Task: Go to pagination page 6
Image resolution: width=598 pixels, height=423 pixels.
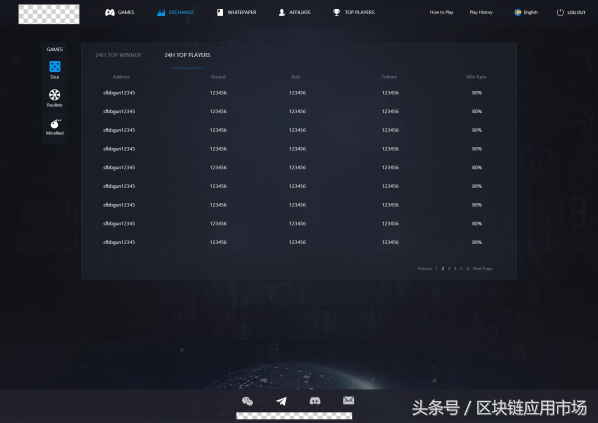Action: pos(468,269)
